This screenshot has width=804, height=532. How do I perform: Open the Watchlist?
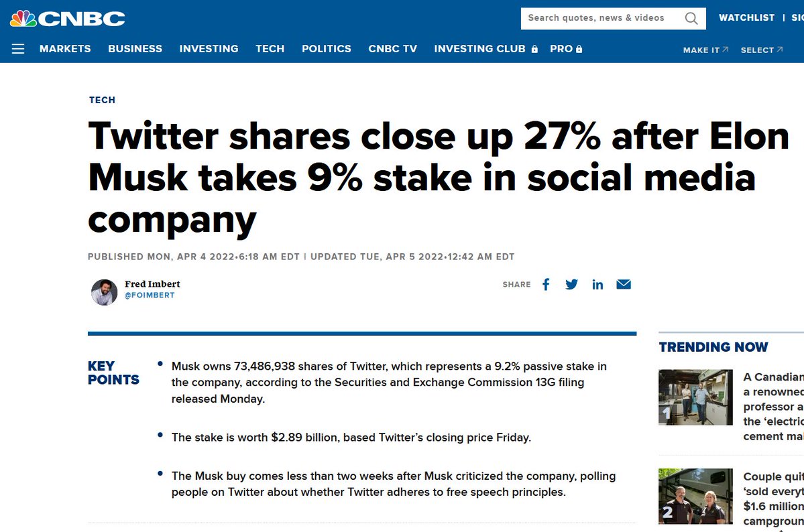click(x=746, y=17)
